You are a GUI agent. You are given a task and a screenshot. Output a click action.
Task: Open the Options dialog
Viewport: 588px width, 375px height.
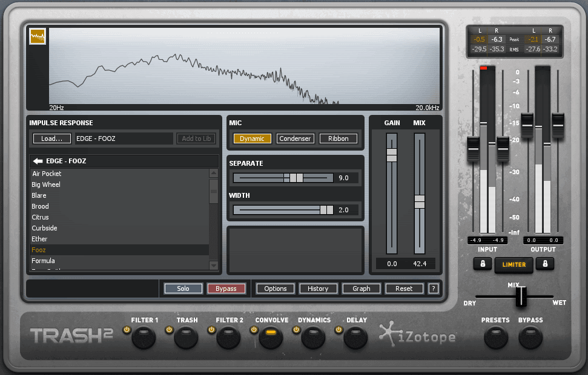point(276,289)
